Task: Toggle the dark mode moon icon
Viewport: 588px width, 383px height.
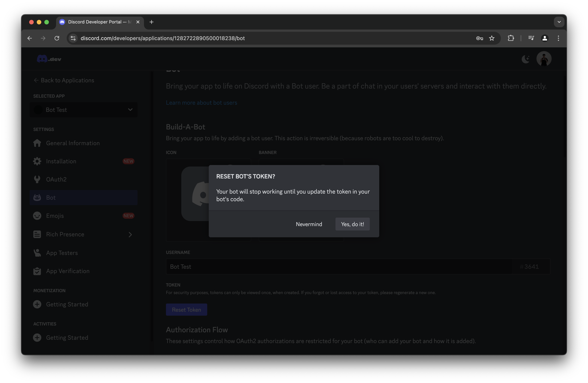Action: tap(525, 59)
